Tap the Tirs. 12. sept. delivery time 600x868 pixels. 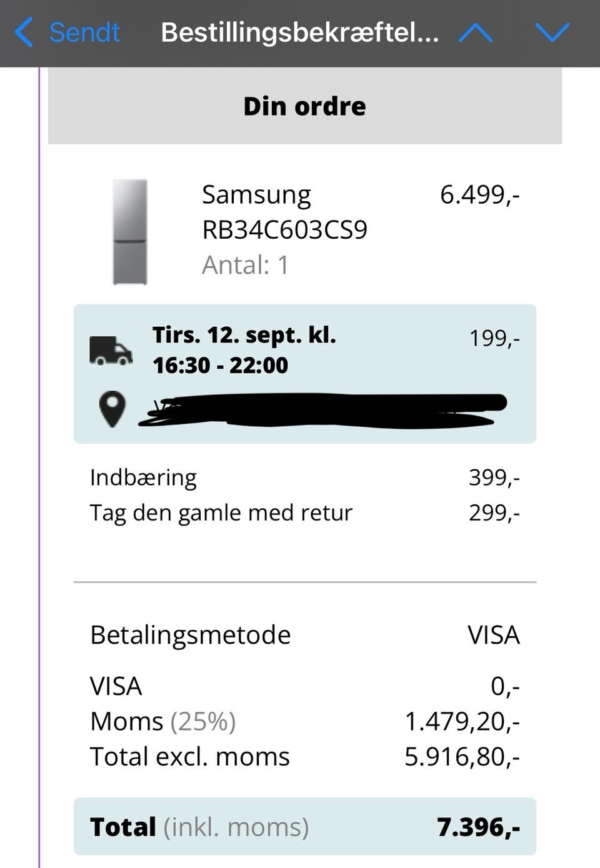coord(244,350)
